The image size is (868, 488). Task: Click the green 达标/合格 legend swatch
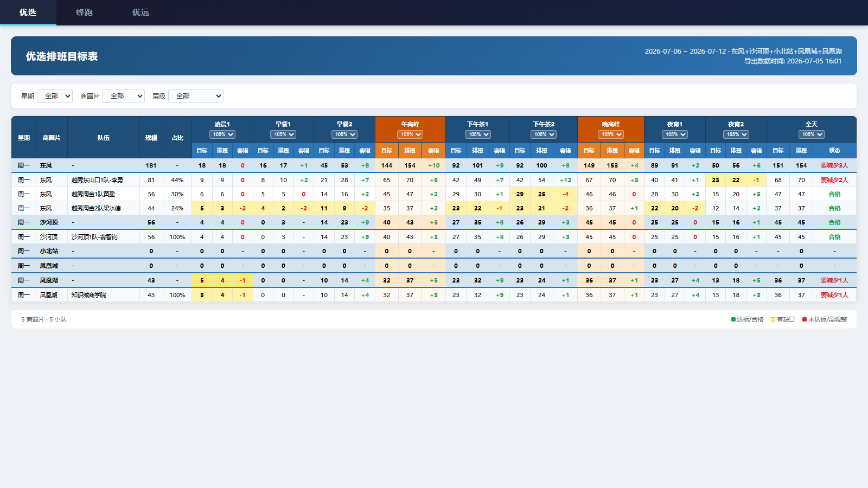pyautogui.click(x=733, y=319)
